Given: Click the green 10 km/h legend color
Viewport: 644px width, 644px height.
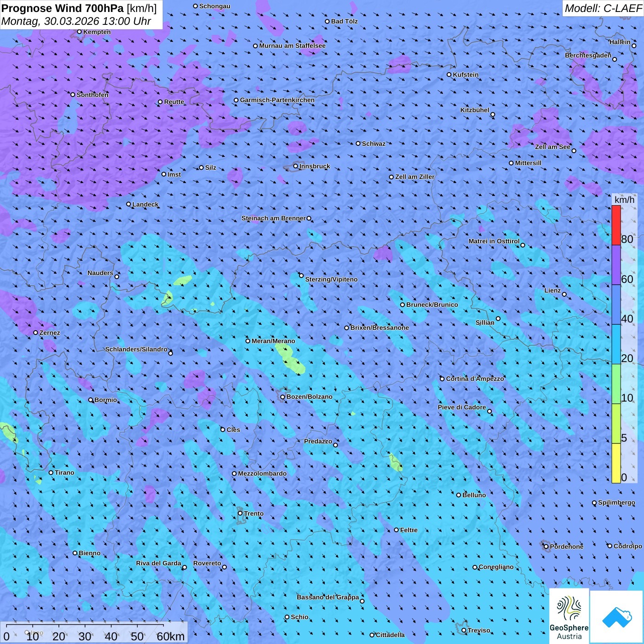Looking at the screenshot, I should tap(616, 384).
